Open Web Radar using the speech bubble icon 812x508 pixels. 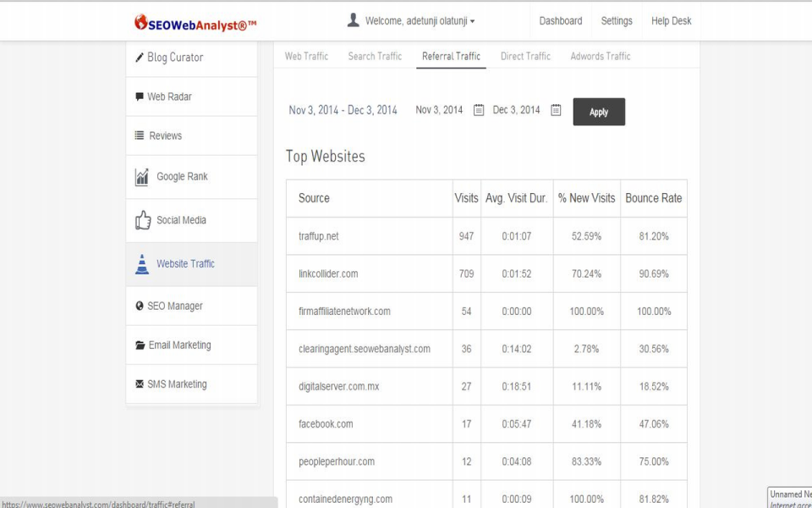click(139, 96)
